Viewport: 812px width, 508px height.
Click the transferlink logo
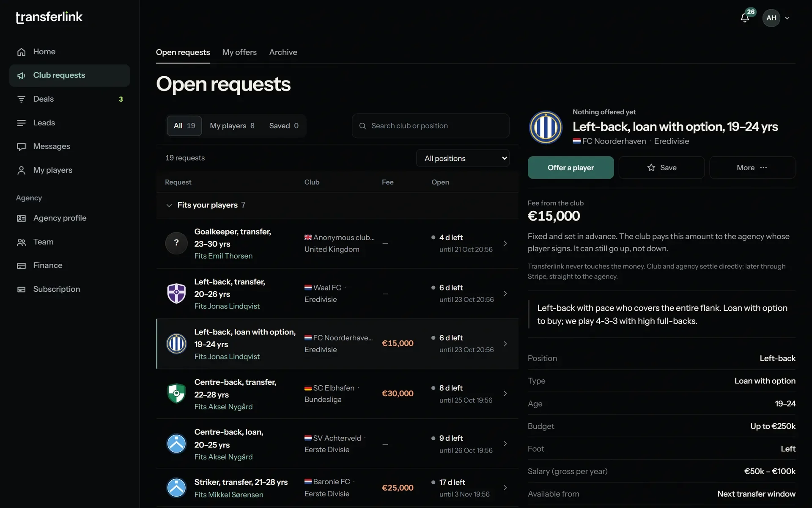point(49,17)
